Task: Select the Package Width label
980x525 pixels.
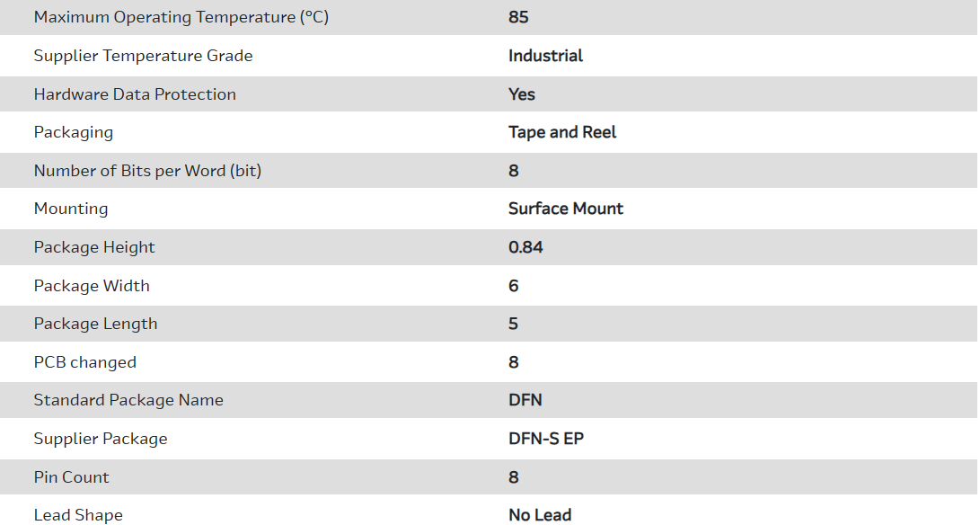Action: [92, 286]
